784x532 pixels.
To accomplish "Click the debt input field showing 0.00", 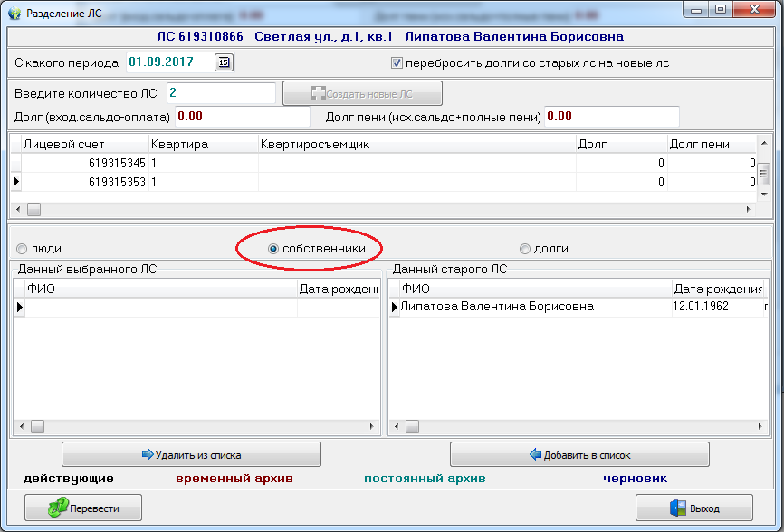I will [241, 117].
